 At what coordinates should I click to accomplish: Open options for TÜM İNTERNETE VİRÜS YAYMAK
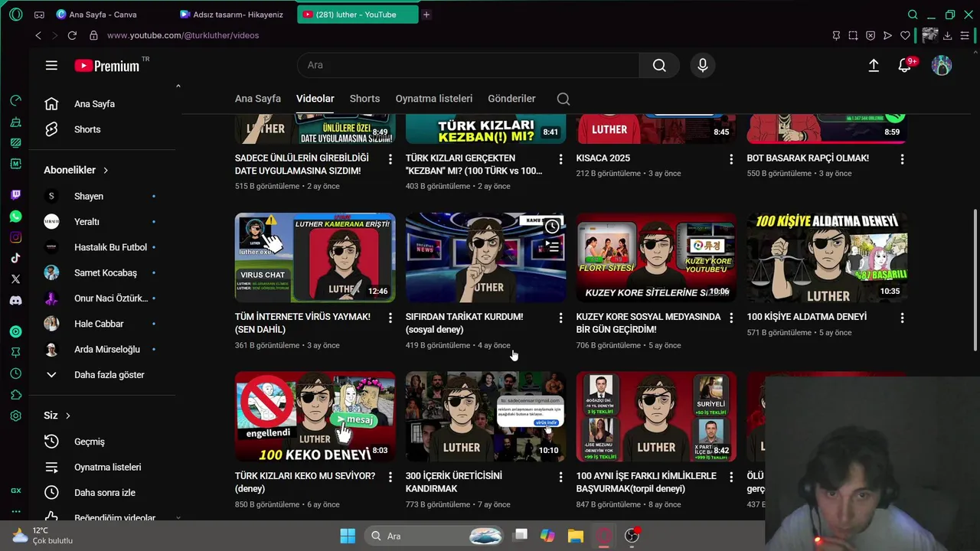click(390, 318)
